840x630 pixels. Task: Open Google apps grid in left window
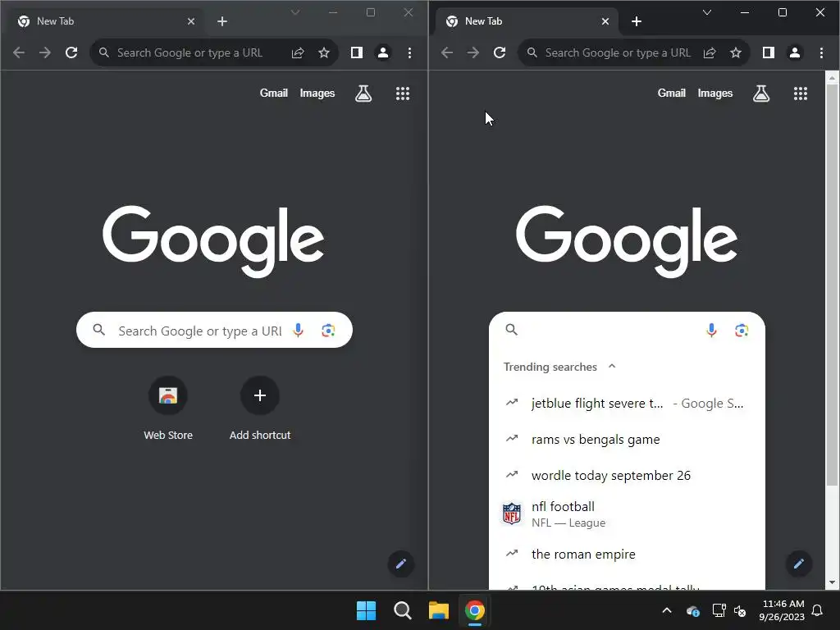403,94
